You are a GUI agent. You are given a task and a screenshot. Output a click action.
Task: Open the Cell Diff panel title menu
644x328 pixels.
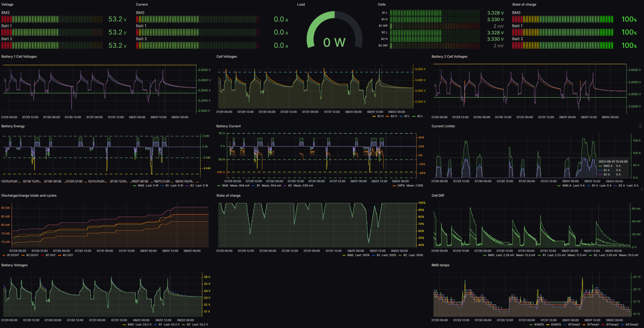(438, 195)
